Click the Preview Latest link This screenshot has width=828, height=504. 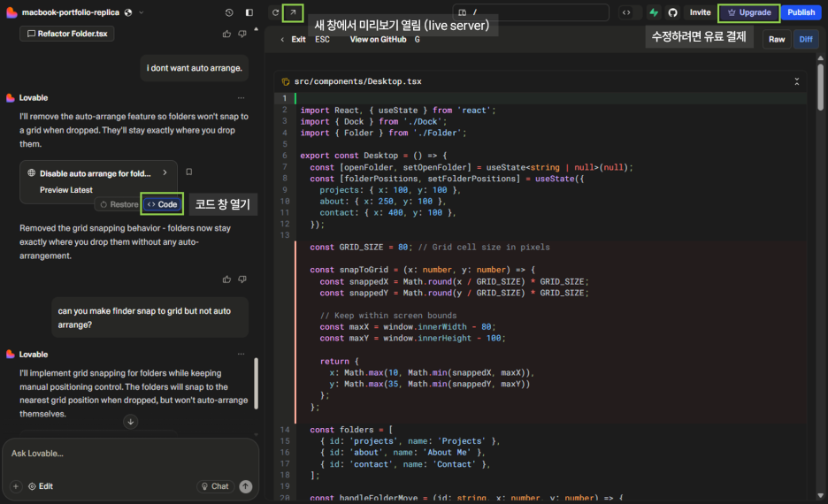point(66,190)
